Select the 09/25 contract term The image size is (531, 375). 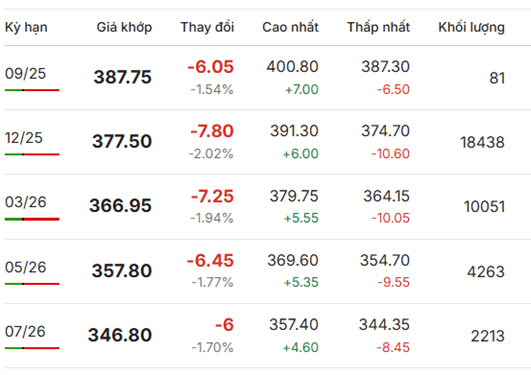point(25,74)
